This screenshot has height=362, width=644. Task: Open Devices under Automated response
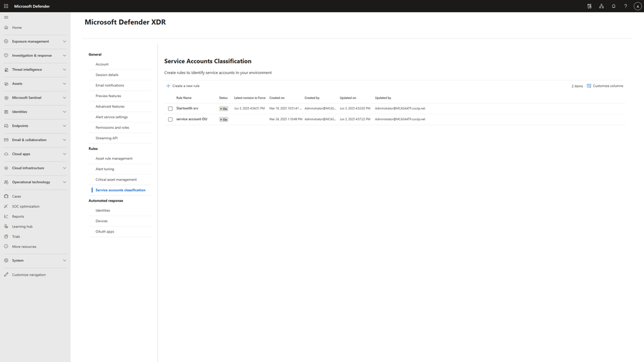click(x=101, y=221)
